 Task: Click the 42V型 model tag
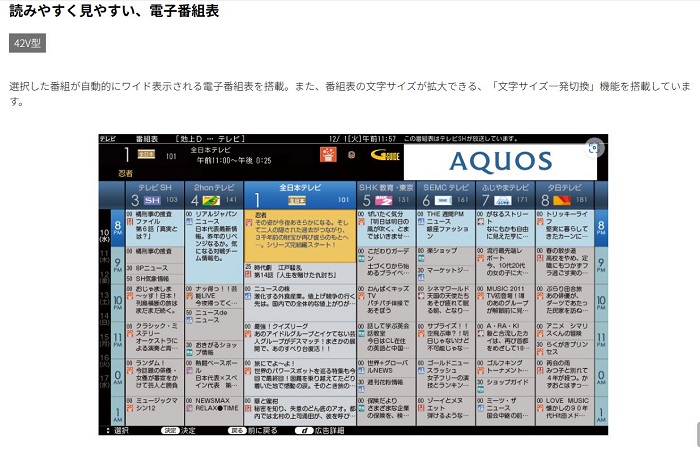click(27, 43)
